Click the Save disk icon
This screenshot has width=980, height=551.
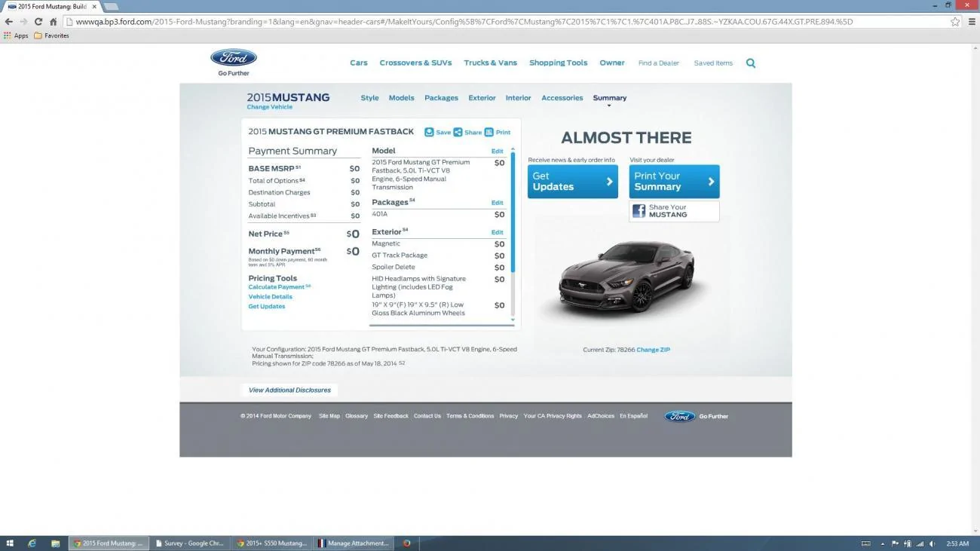click(429, 132)
